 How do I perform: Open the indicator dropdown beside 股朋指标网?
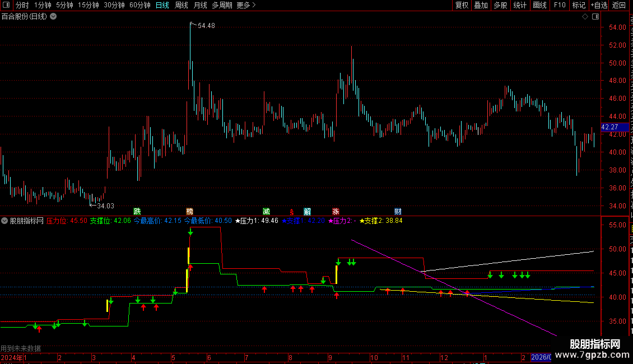coord(4,221)
